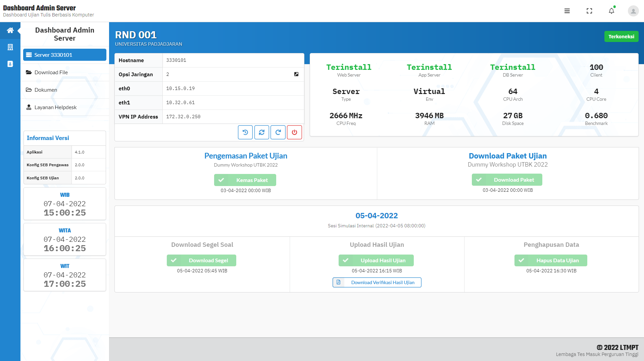Switch to fullscreen mode icon
The image size is (644, 361).
(x=589, y=11)
